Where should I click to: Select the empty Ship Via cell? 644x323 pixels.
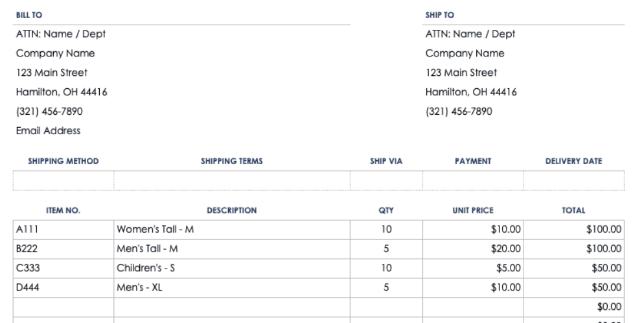tap(386, 180)
